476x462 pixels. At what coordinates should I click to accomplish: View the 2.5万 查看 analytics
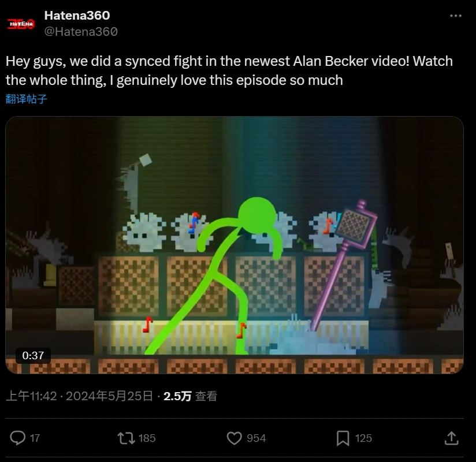coord(190,396)
